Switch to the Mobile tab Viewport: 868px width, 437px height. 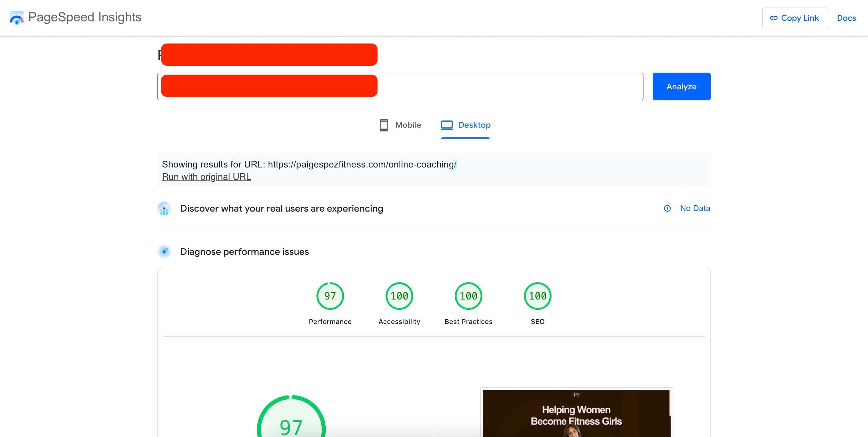point(408,125)
